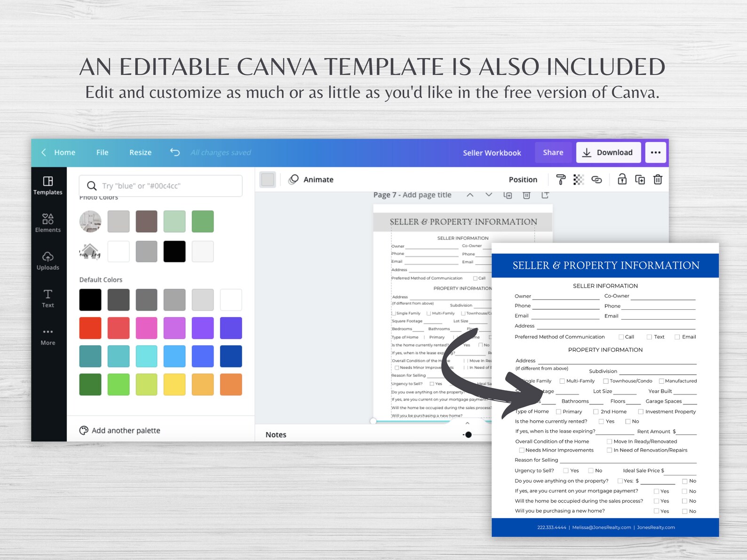Click the Download button
The width and height of the screenshot is (747, 560).
[608, 152]
